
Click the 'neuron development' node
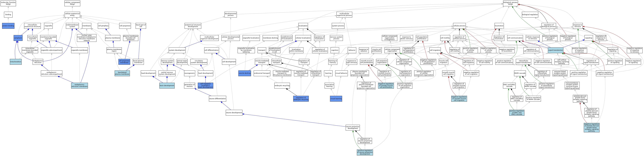(234, 113)
